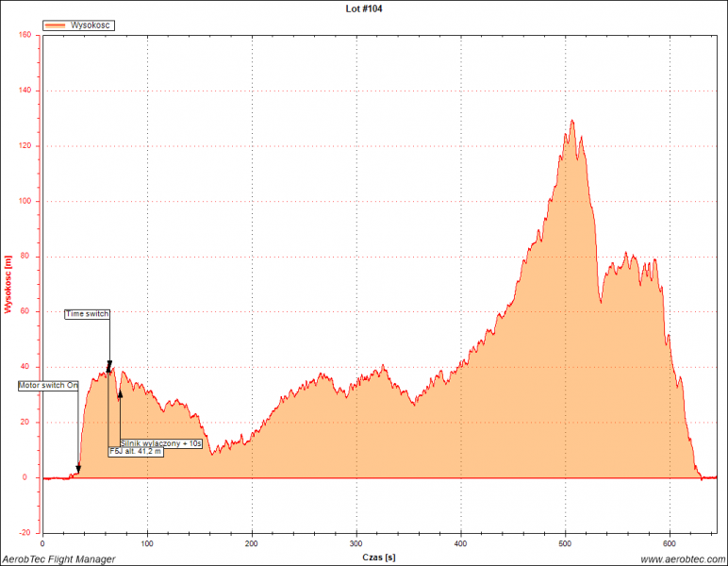Click the "Lot #104" chart title

pos(364,8)
